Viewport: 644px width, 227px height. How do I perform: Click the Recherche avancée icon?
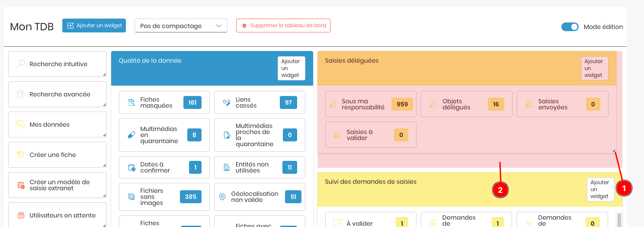tap(20, 94)
